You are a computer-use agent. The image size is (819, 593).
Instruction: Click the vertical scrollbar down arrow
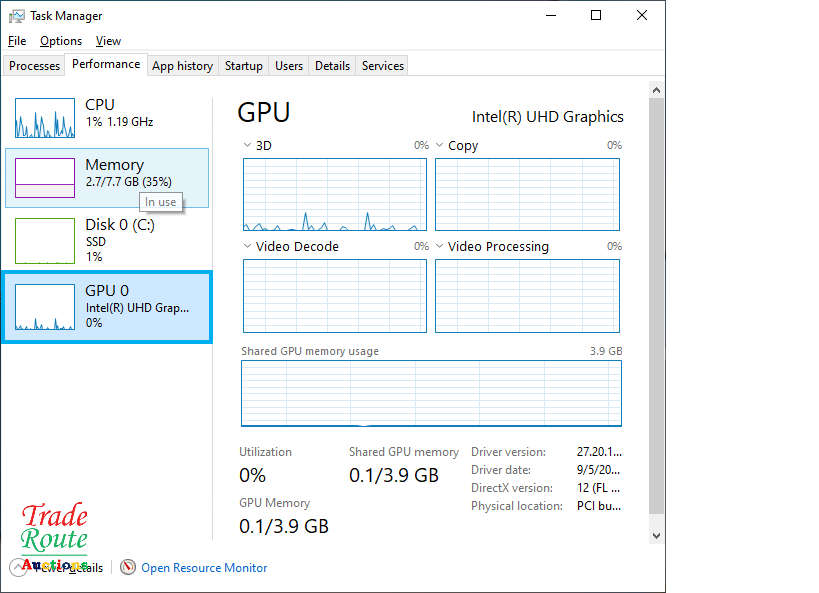tap(657, 536)
